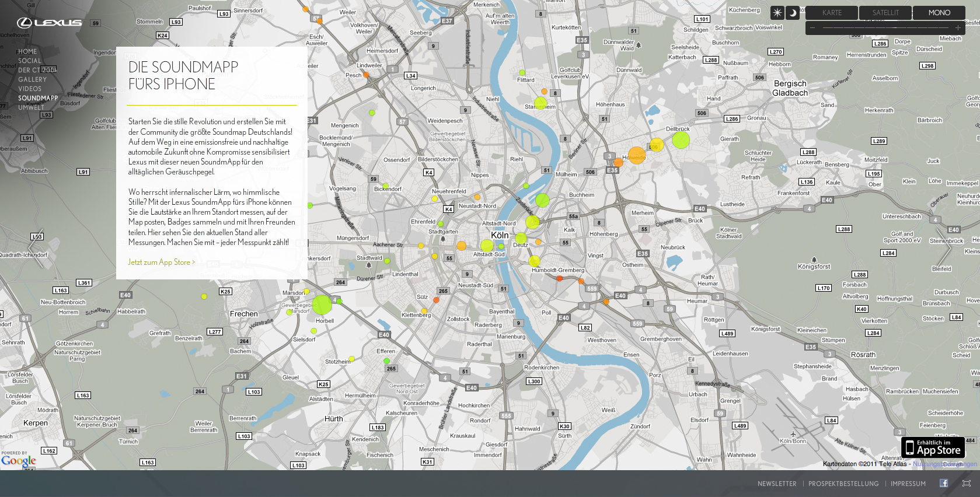This screenshot has width=980, height=497.
Task: Select green sound marker at Stammheim
Action: [540, 103]
